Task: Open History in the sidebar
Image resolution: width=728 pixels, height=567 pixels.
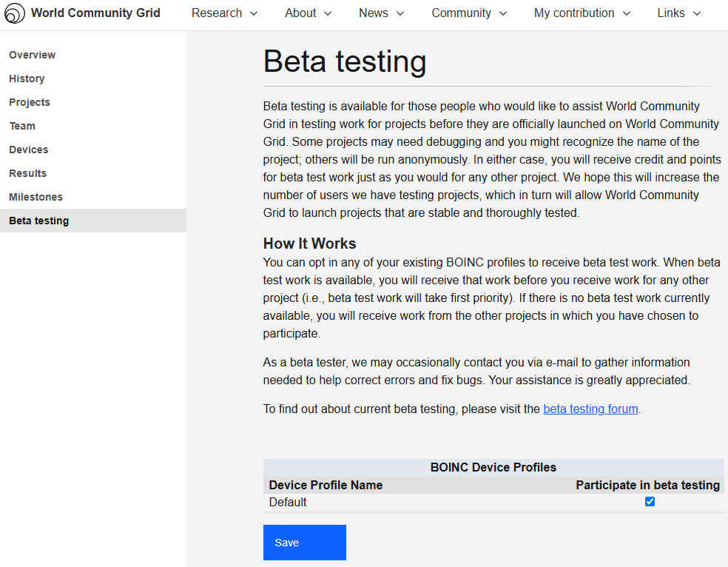Action: point(27,78)
